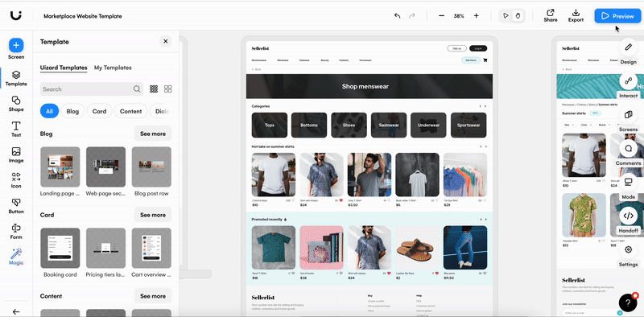Screen dimensions: 644x317
Task: Select the Shoes category card
Action: tap(349, 126)
